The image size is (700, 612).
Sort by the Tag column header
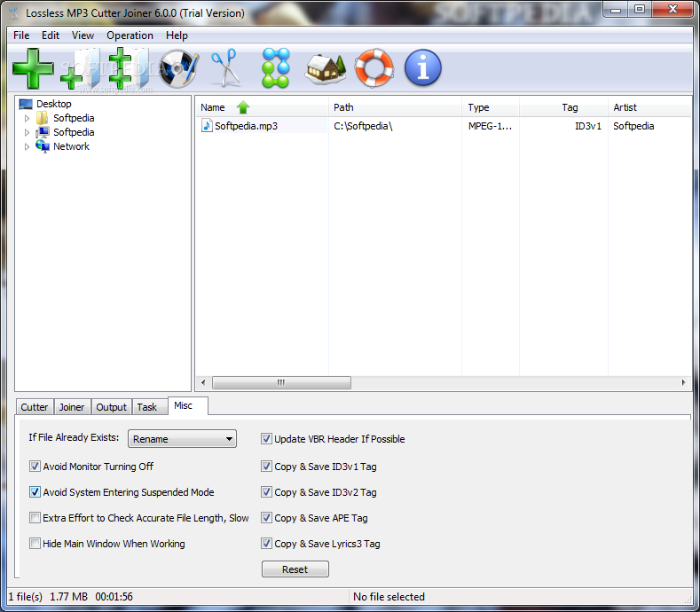click(x=564, y=107)
